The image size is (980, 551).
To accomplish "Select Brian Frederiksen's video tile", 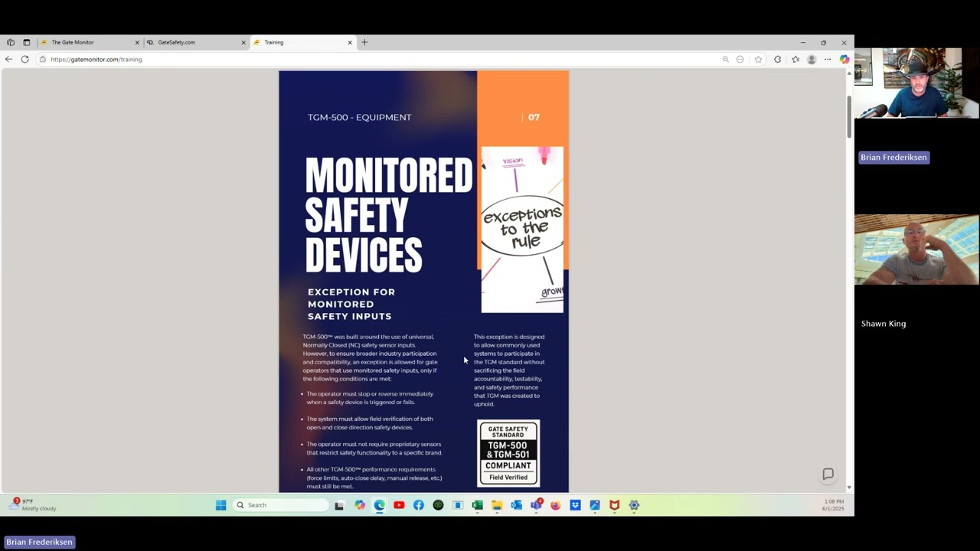I will 916,83.
